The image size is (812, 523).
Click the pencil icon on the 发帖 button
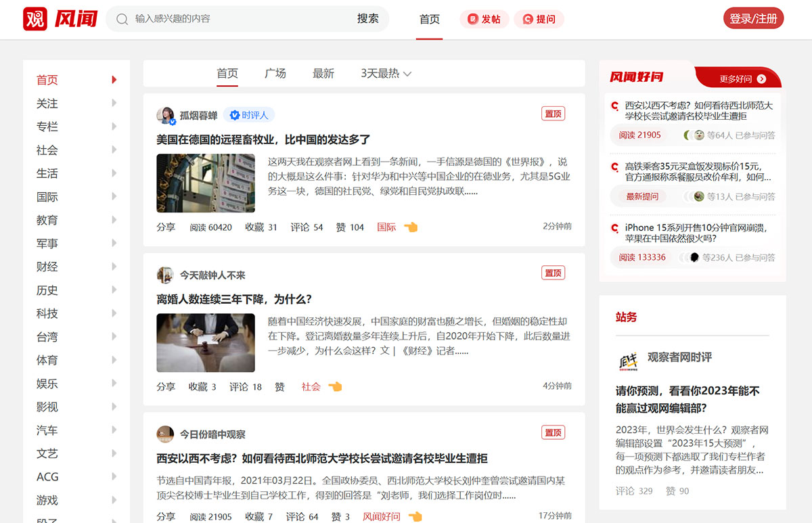pyautogui.click(x=474, y=19)
